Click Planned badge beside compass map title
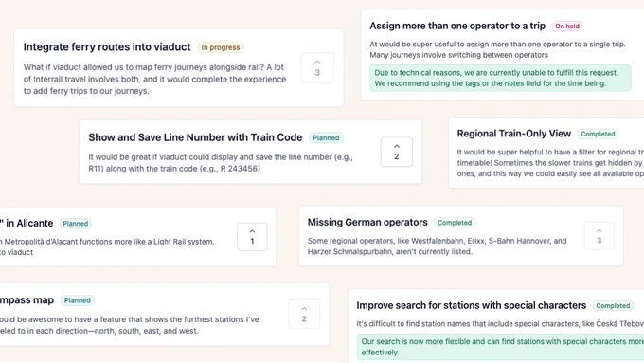 coord(78,300)
